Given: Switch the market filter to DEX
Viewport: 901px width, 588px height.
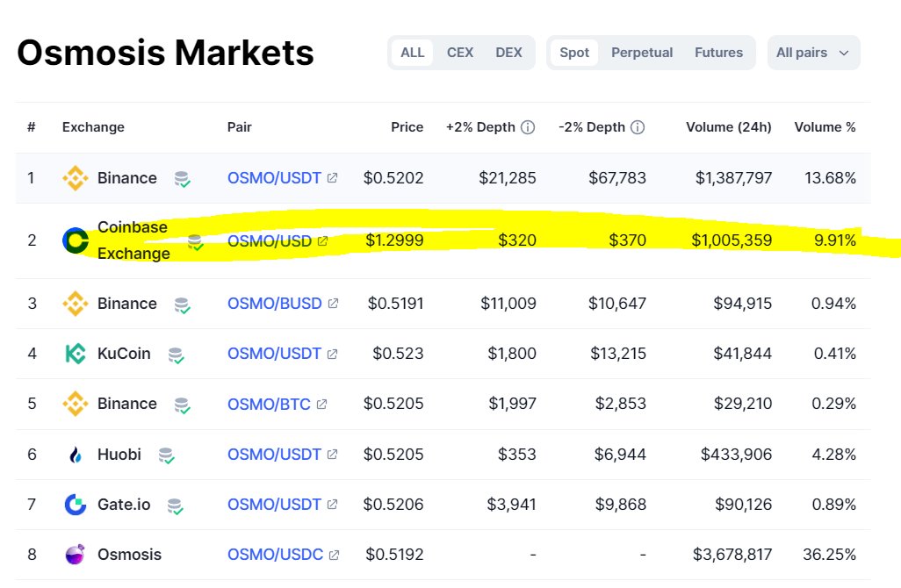Looking at the screenshot, I should pyautogui.click(x=508, y=52).
